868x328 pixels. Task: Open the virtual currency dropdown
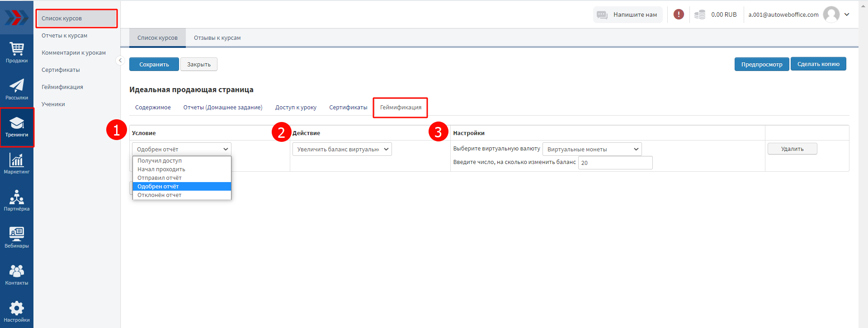point(591,149)
